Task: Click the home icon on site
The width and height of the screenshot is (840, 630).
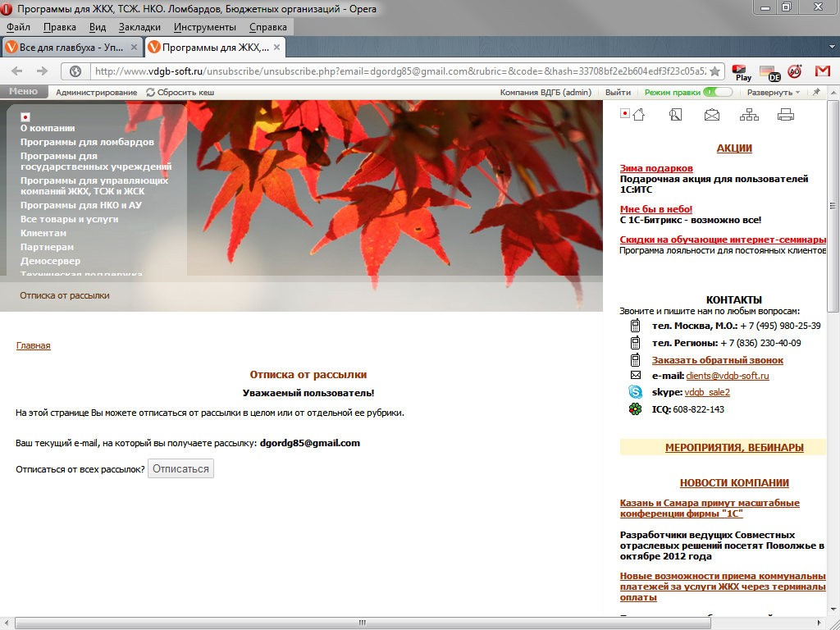Action: coord(638,114)
